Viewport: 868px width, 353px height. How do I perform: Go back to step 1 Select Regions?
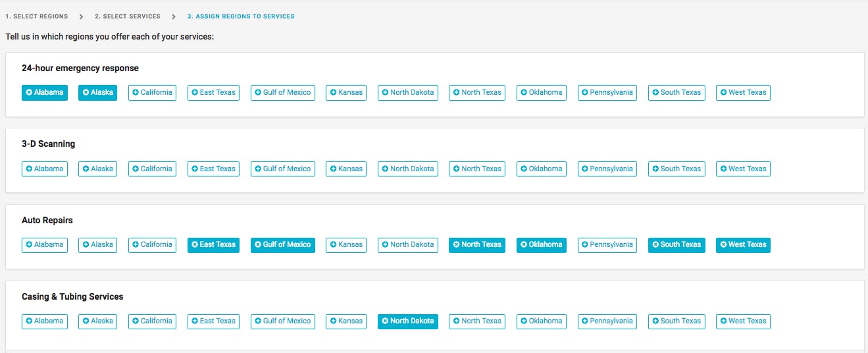point(37,16)
